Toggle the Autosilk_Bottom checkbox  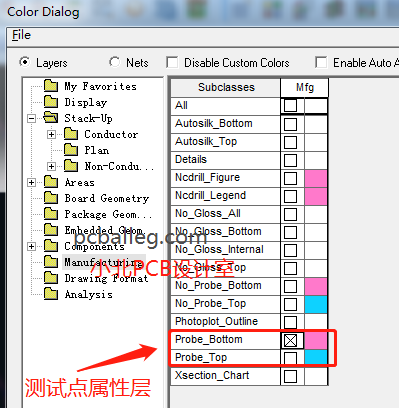[x=290, y=124]
